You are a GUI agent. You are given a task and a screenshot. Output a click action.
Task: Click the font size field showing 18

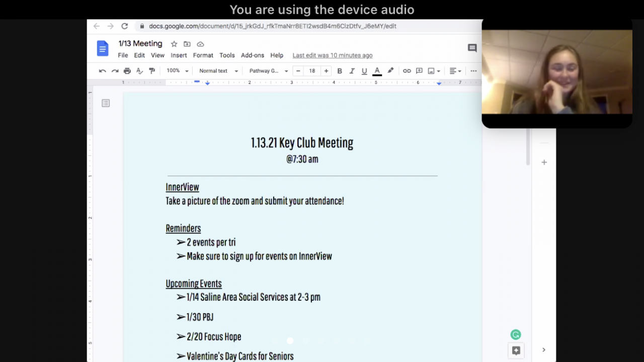(x=312, y=71)
